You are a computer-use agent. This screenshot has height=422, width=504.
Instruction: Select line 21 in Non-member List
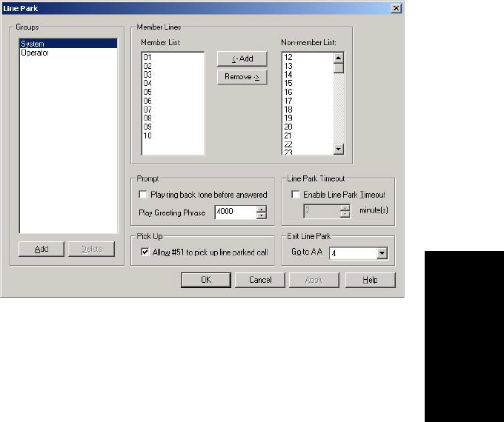[x=308, y=135]
